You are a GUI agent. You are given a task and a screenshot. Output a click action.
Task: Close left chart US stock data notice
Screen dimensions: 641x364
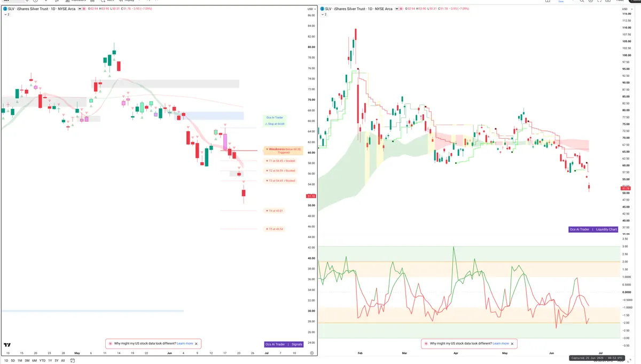coord(197,344)
